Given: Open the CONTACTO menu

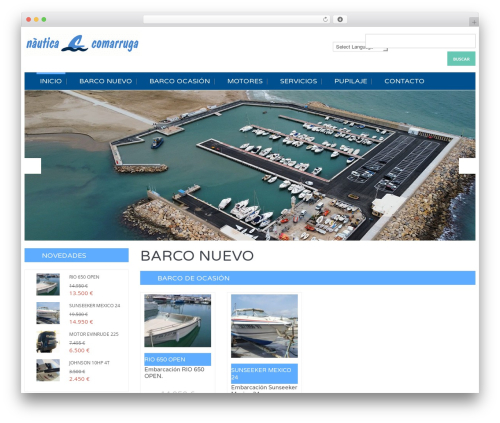Looking at the screenshot, I should pos(404,81).
